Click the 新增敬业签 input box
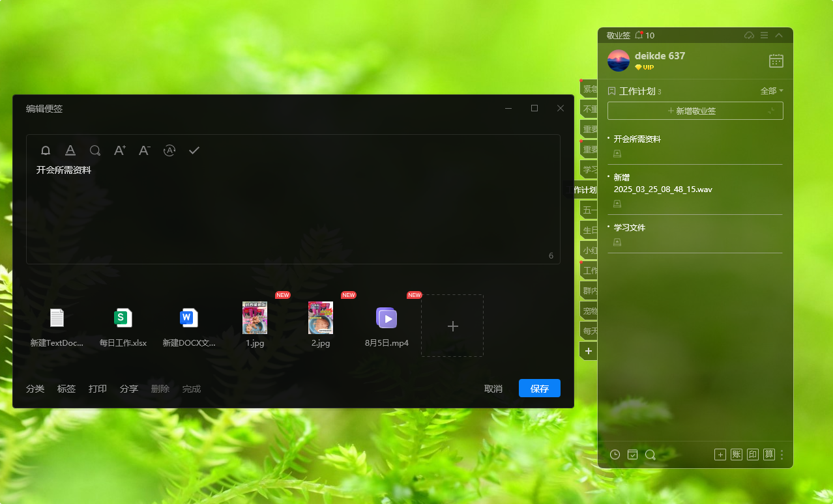Screen dimensions: 833x504 (695, 111)
